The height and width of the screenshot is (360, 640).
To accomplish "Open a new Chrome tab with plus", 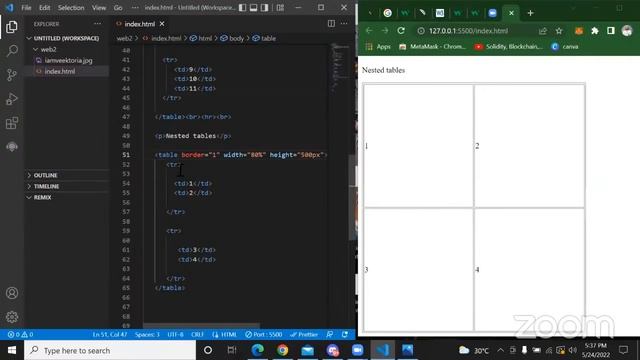I will tap(530, 13).
